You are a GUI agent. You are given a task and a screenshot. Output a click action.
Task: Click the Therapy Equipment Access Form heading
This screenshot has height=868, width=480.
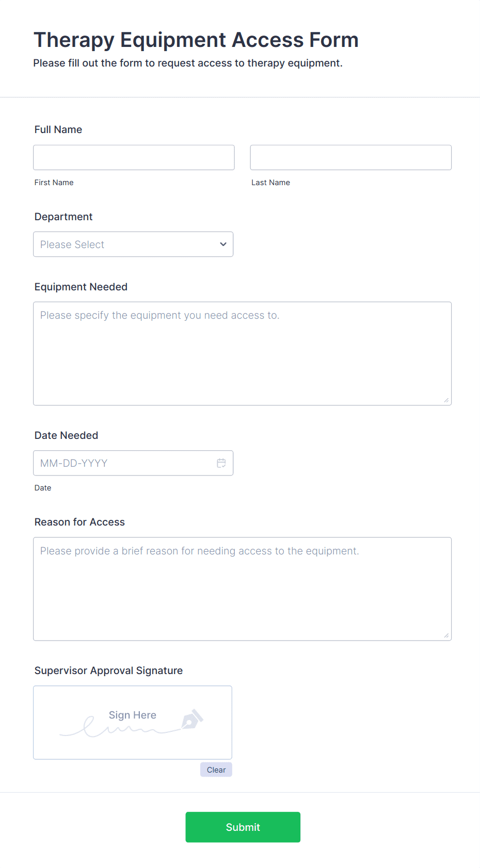pyautogui.click(x=196, y=40)
